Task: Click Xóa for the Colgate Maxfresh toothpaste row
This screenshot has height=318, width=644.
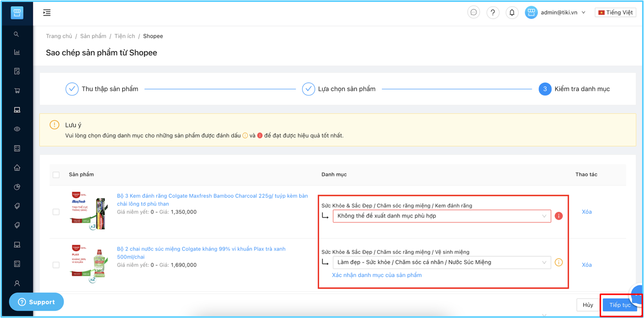Action: tap(587, 212)
